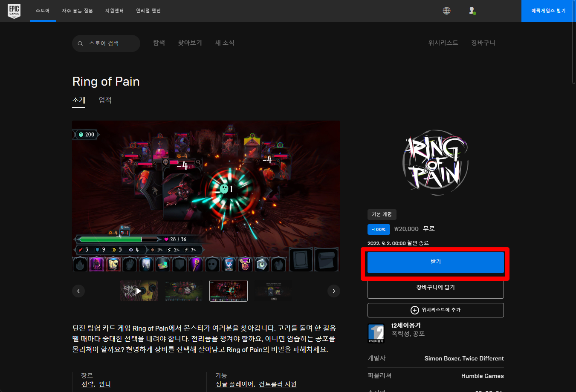Click the 장바구니에 담기 button
Image resolution: width=576 pixels, height=392 pixels.
click(435, 288)
